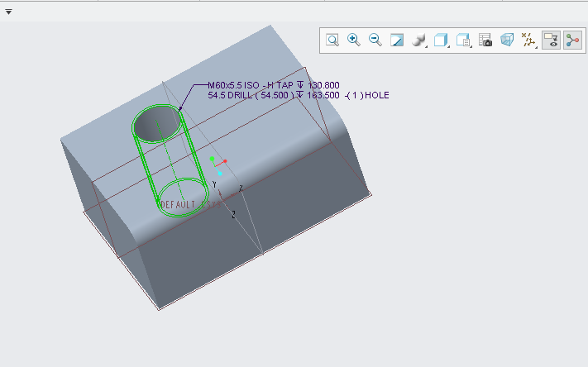Toggle the Annotation Display button
Image resolution: width=588 pixels, height=367 pixels.
point(551,40)
